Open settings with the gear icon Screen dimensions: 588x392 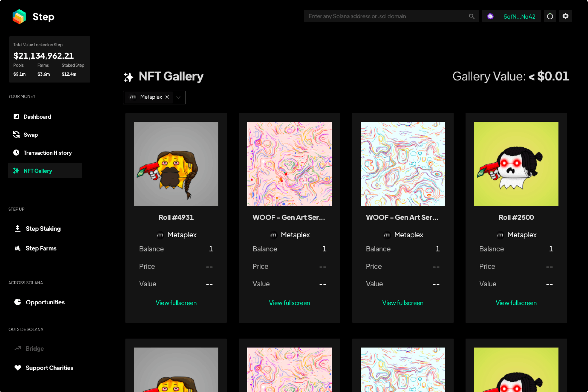565,16
